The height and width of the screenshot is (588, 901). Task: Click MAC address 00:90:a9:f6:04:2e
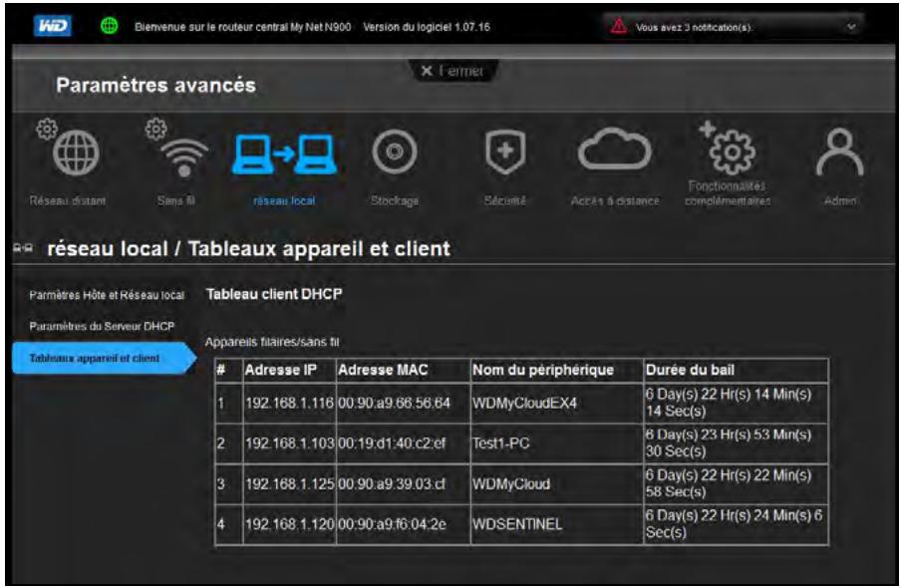point(392,524)
